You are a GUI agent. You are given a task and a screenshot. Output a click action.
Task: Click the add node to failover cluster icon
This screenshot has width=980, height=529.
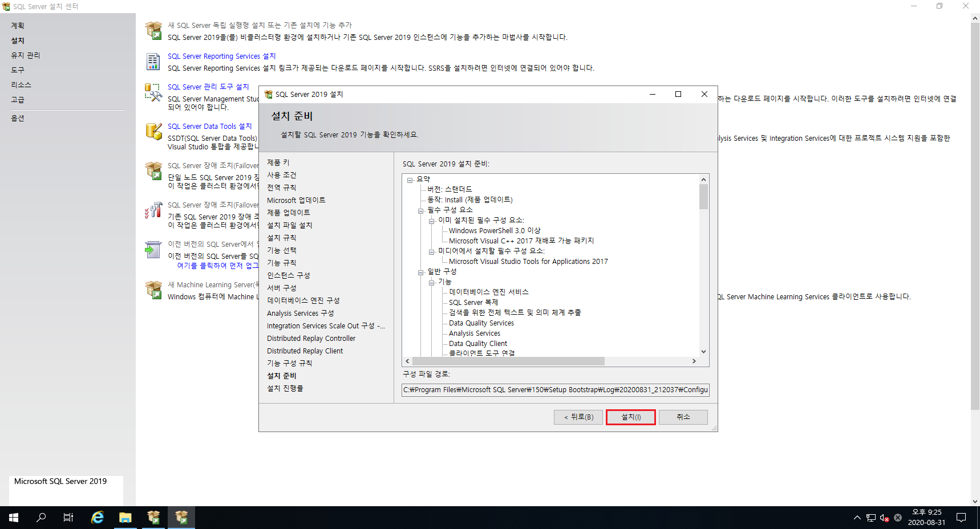[x=153, y=210]
